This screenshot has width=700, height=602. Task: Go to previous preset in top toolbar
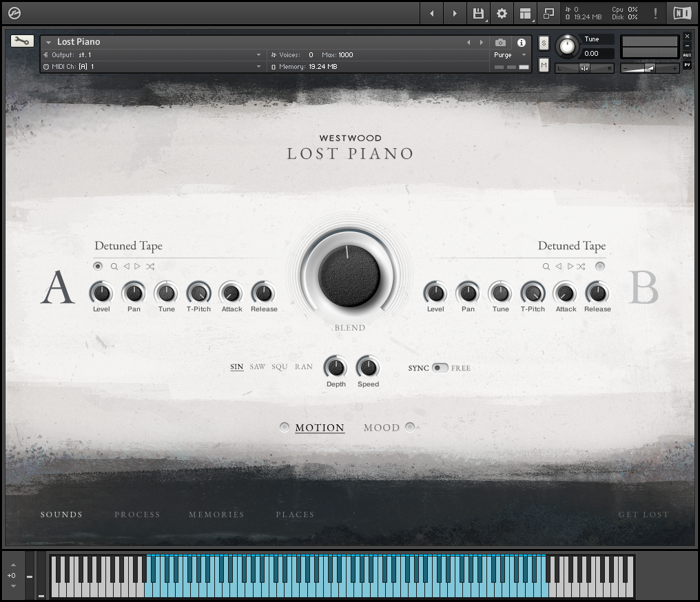pyautogui.click(x=432, y=13)
